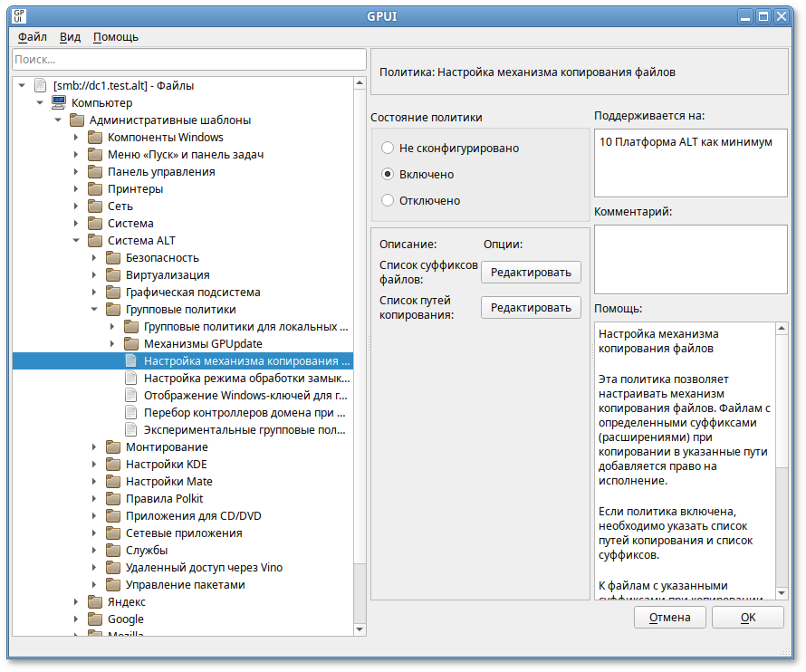Click the folder icon next to Принтеры
Screen dimensions: 806x672
point(94,189)
